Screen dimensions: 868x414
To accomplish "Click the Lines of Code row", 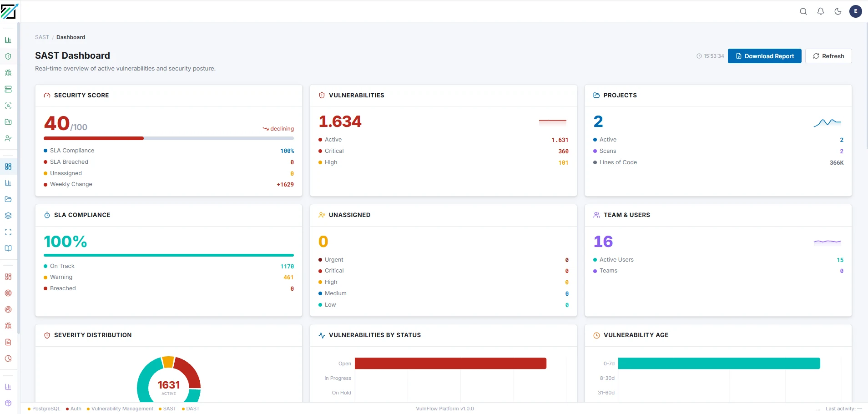I will tap(718, 162).
